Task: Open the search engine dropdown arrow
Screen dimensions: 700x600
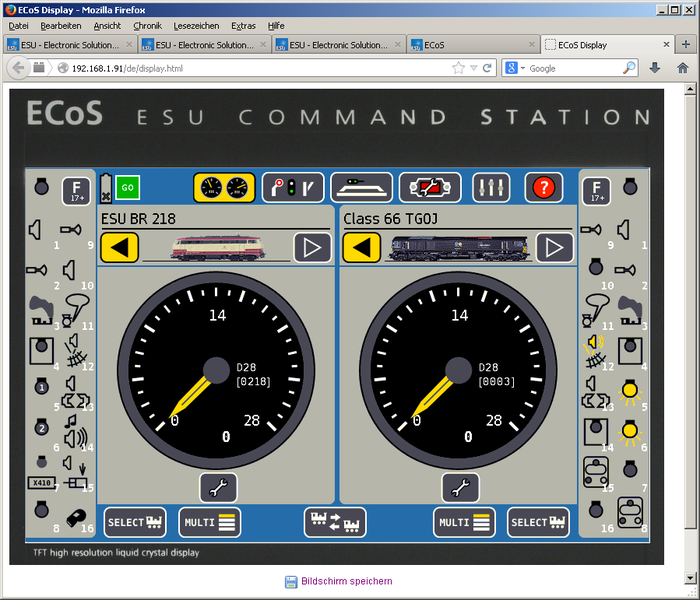Action: tap(522, 68)
